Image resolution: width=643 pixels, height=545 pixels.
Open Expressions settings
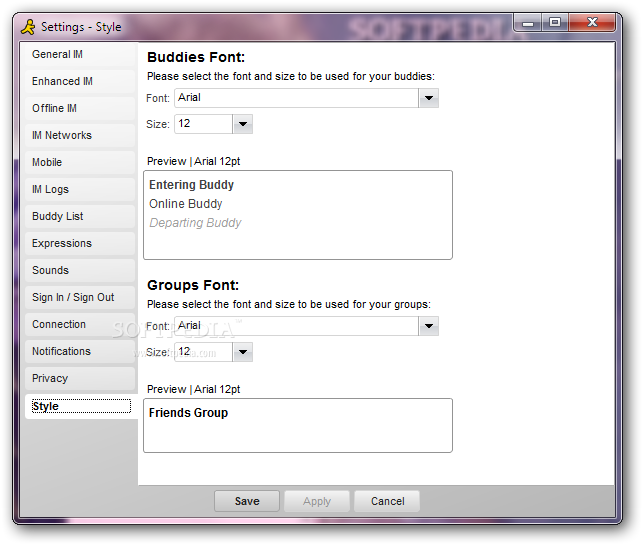pyautogui.click(x=80, y=244)
